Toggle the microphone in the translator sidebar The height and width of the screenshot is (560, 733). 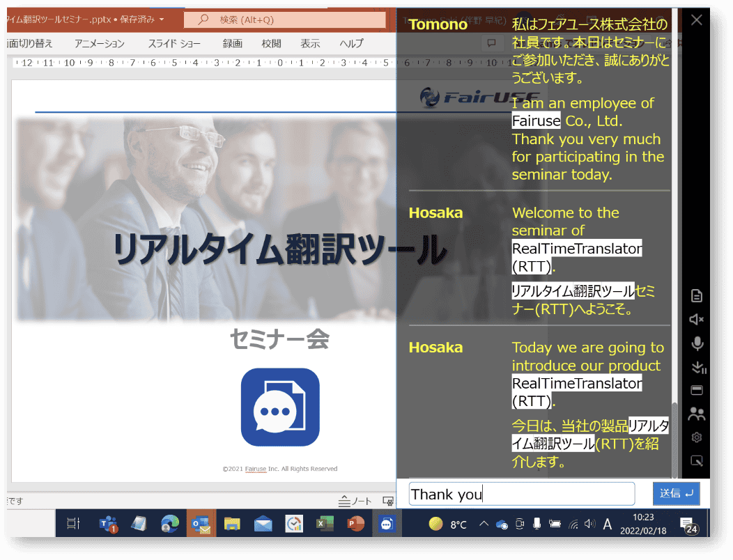697,343
